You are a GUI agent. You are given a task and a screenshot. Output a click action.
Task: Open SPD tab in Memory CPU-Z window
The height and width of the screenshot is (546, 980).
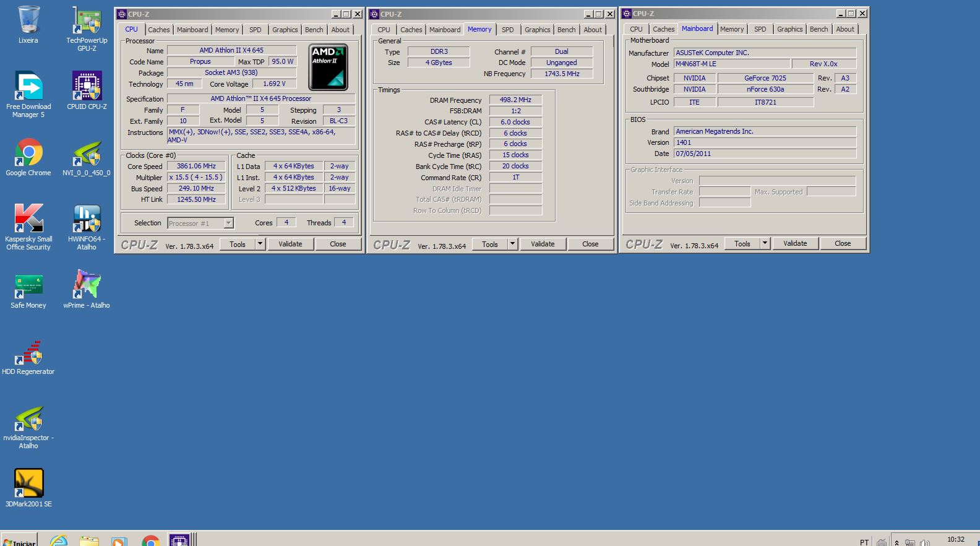click(x=508, y=30)
